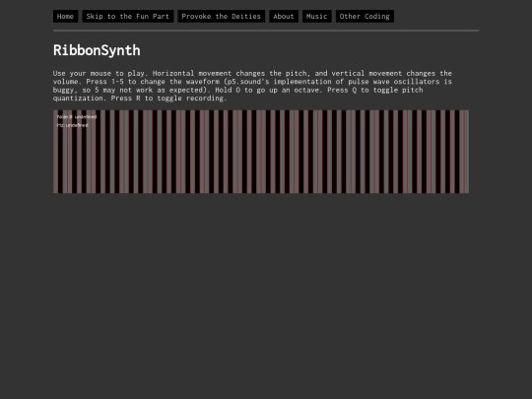Viewport: 532px width, 399px height.
Task: Go to Skip to the Fun Part
Action: pyautogui.click(x=127, y=17)
